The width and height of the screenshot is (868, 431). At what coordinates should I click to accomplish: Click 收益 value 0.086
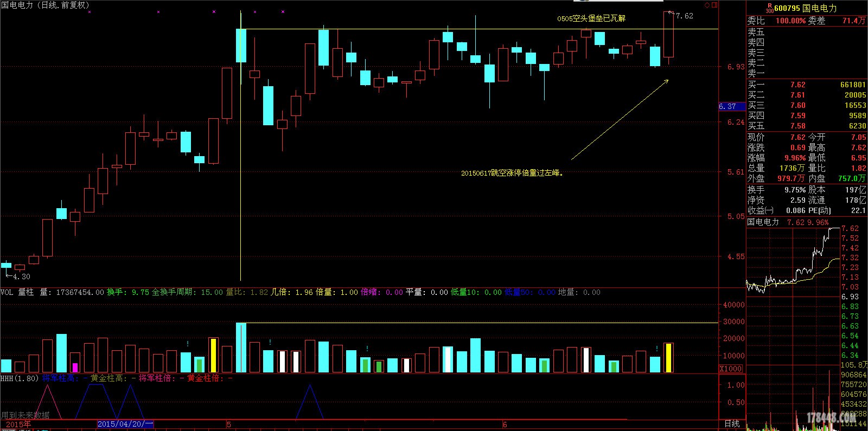tap(795, 210)
